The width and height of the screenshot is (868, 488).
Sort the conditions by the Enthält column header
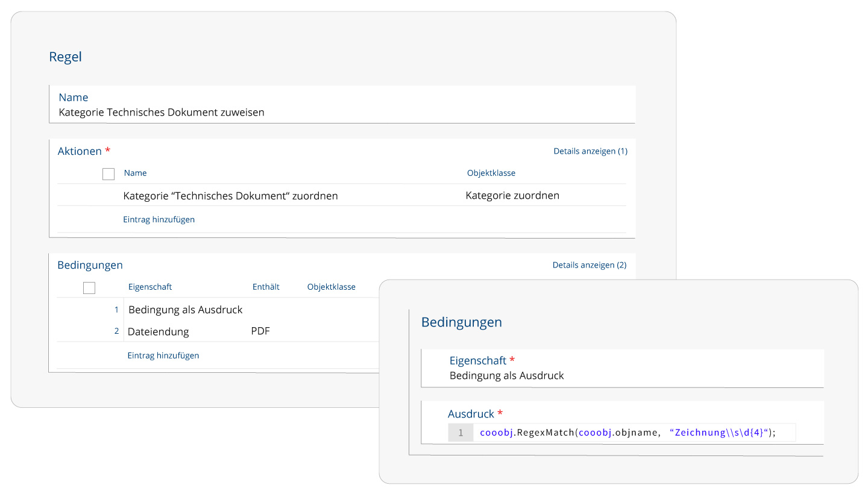[x=266, y=287]
